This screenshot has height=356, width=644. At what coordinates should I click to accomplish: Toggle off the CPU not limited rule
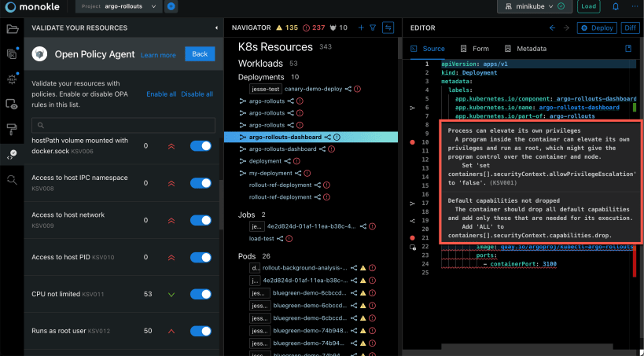pos(201,294)
